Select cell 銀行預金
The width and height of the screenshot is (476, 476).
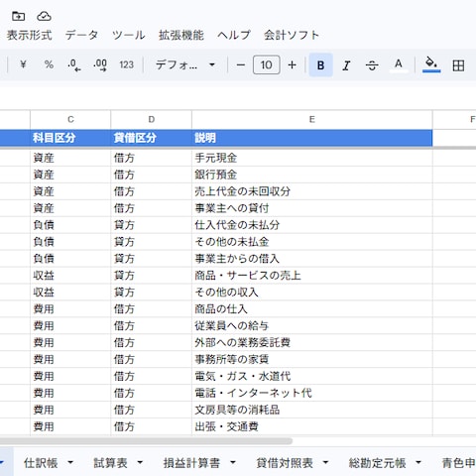[312, 175]
